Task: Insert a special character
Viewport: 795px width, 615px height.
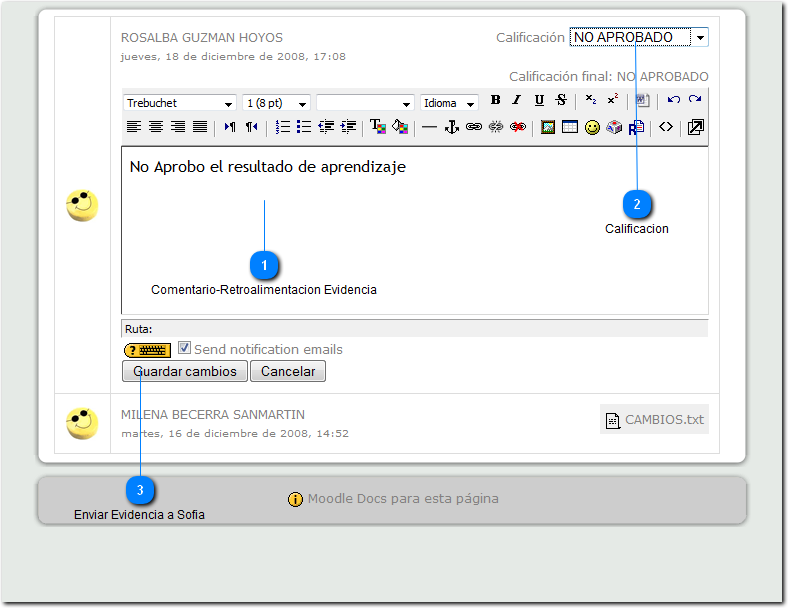Action: [613, 127]
